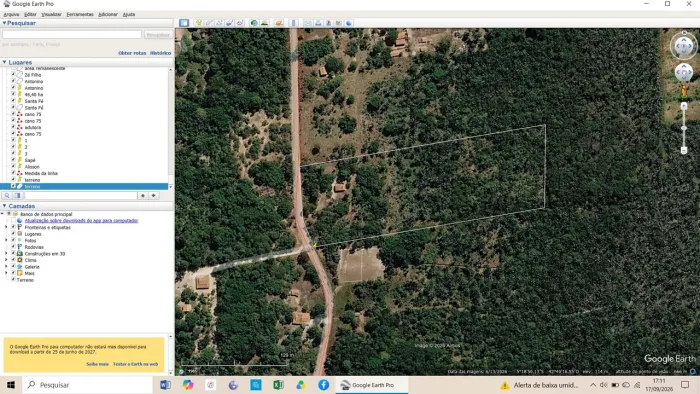Zoom out with the minus on the zoom slider
Image resolution: width=700 pixels, height=394 pixels.
(x=683, y=150)
